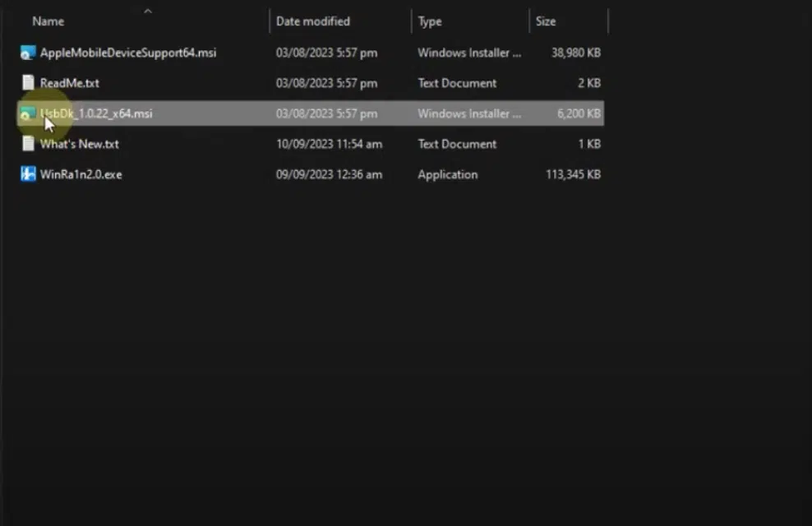
Task: Click the UsbDk installer file icon
Action: [28, 113]
